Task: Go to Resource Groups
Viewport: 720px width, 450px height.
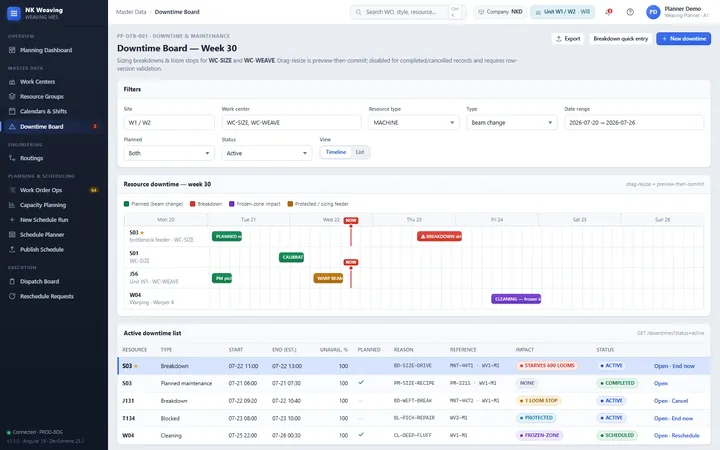Action: click(41, 96)
